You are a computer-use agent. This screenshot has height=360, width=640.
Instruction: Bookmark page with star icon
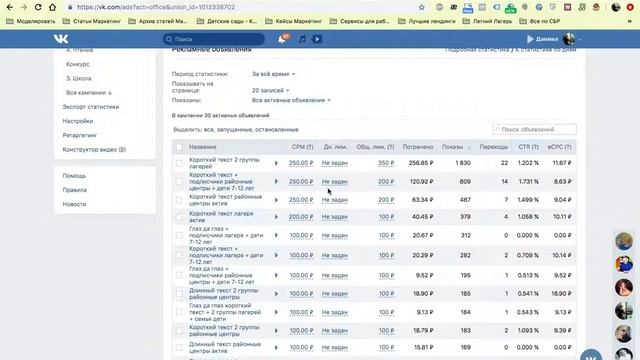[422, 7]
